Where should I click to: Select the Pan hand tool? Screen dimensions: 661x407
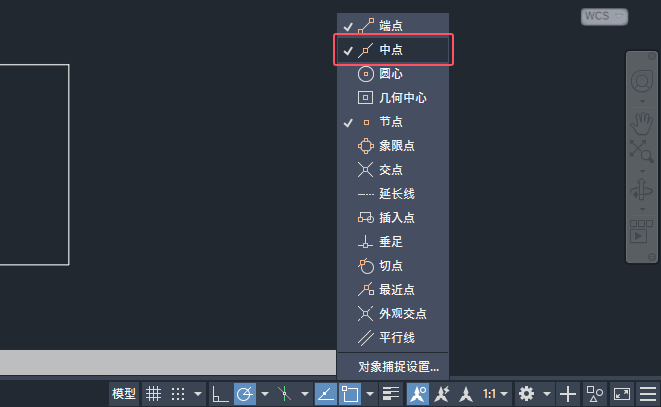click(642, 122)
